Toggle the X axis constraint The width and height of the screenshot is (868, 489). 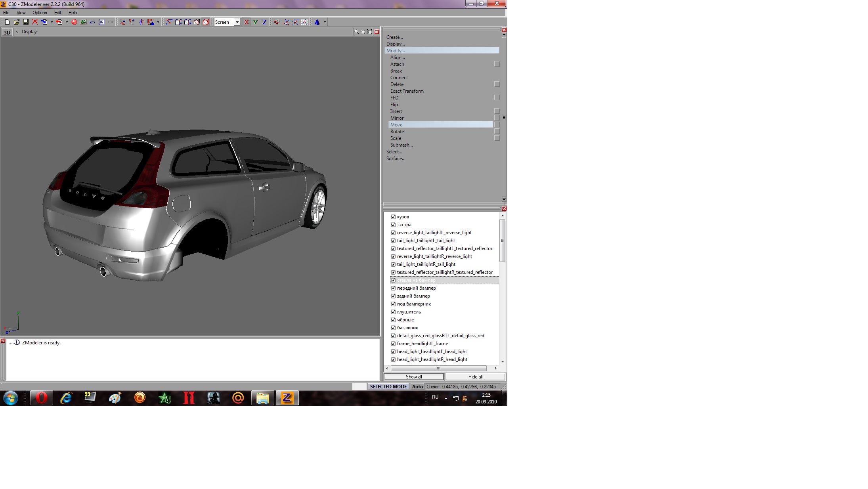[247, 22]
